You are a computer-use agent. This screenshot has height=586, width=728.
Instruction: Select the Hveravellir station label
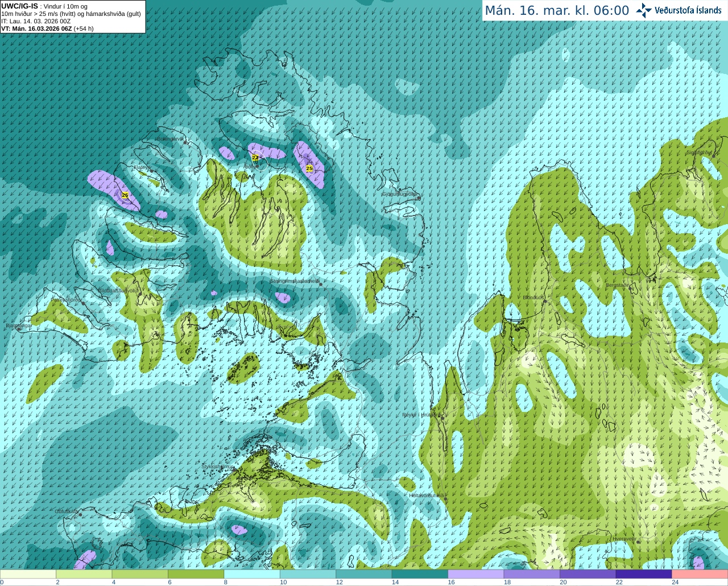[624, 538]
